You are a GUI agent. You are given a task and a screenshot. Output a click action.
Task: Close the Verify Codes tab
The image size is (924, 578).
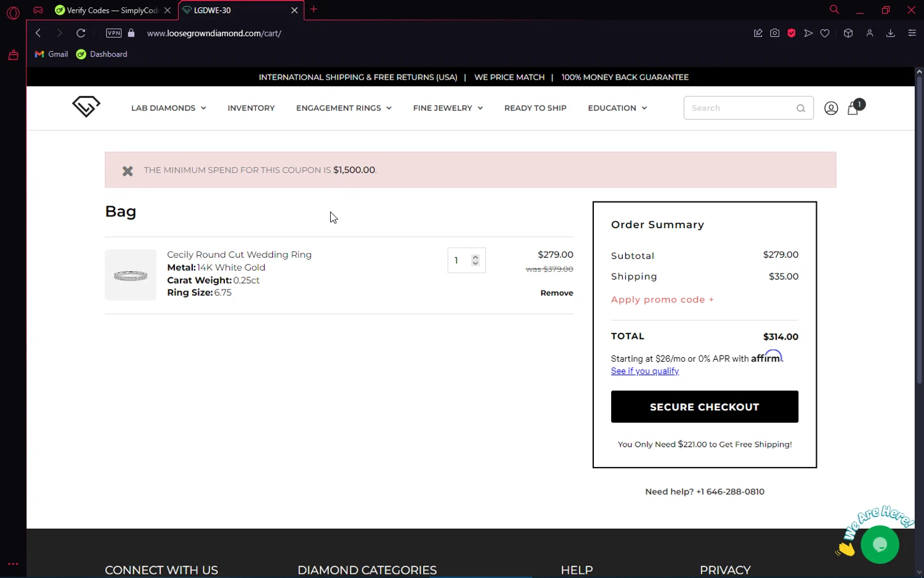tap(168, 10)
